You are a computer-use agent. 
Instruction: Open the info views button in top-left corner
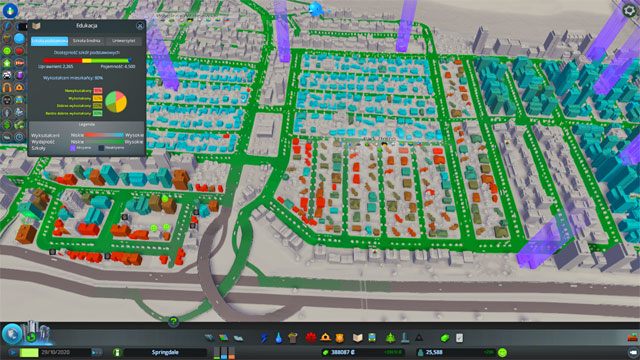(x=9, y=10)
